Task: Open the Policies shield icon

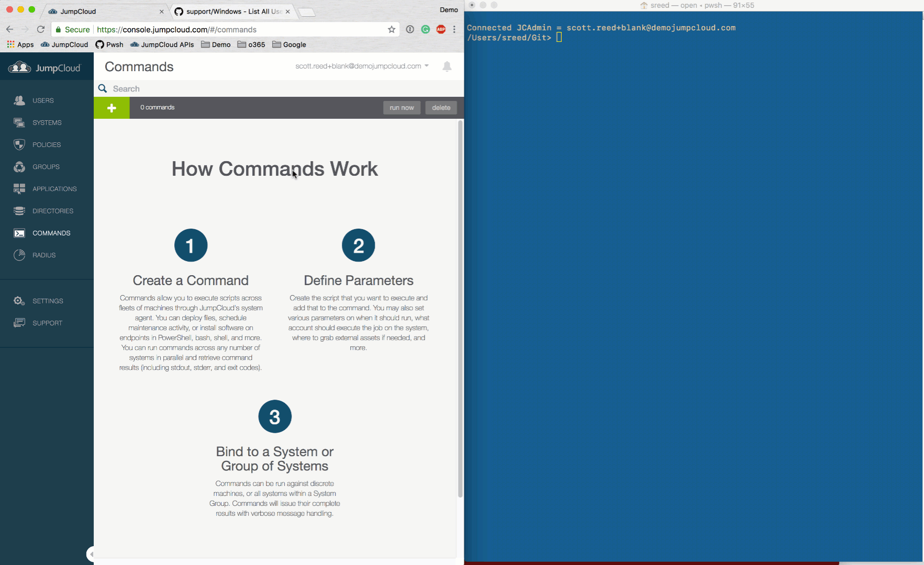Action: [x=19, y=145]
